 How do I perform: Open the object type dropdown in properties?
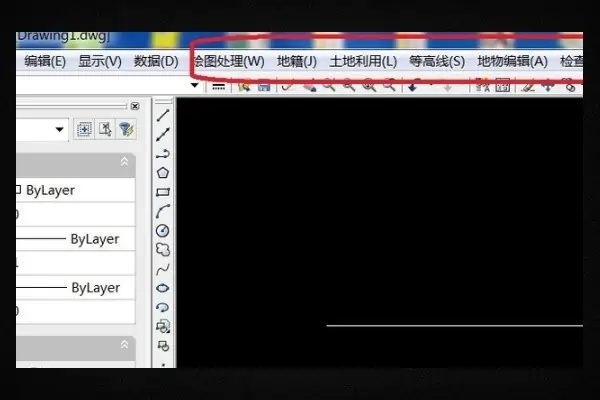(x=59, y=129)
